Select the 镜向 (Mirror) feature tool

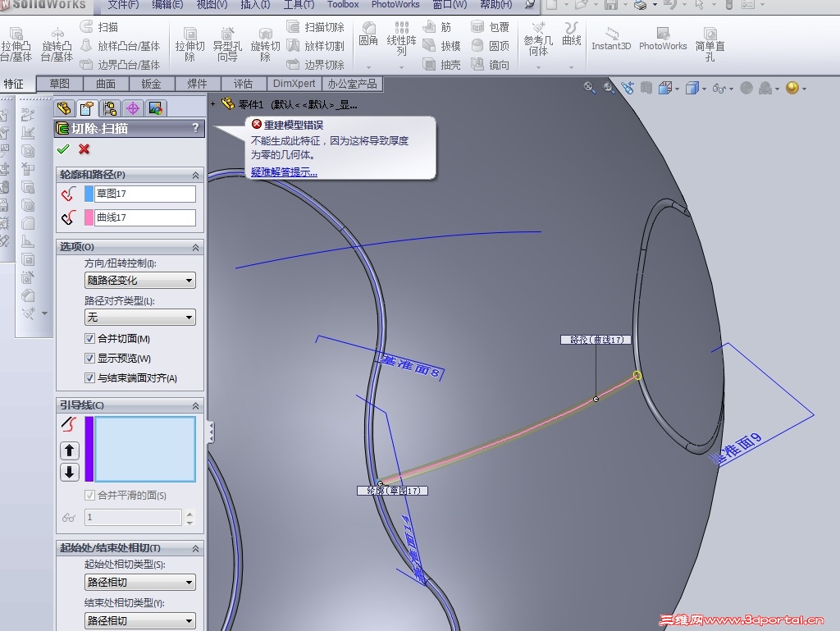(491, 65)
